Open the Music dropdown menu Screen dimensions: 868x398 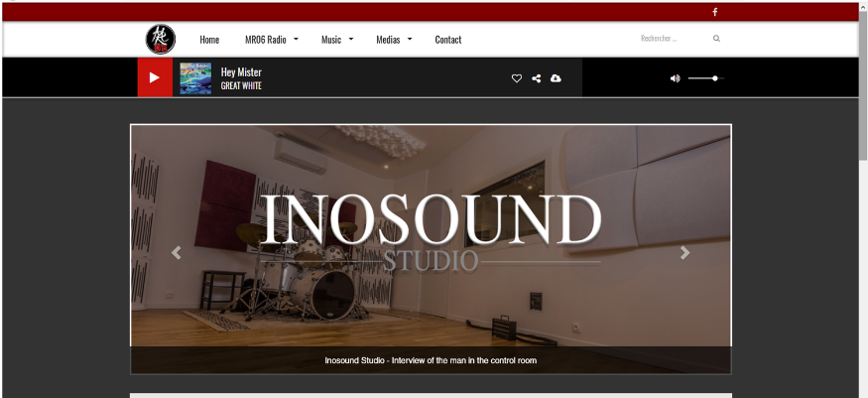(x=337, y=40)
